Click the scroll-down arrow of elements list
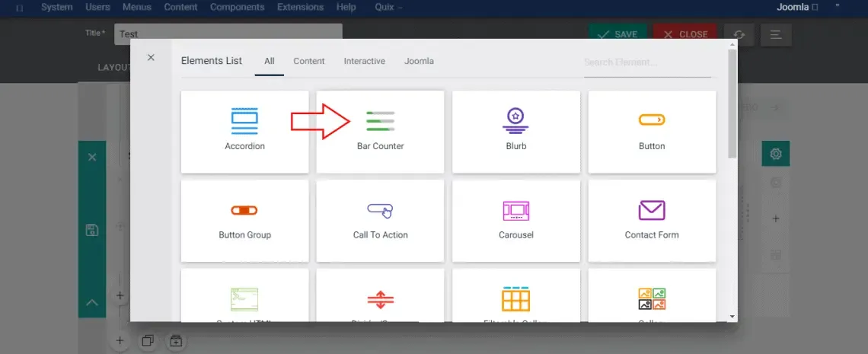The image size is (868, 354). point(732,317)
